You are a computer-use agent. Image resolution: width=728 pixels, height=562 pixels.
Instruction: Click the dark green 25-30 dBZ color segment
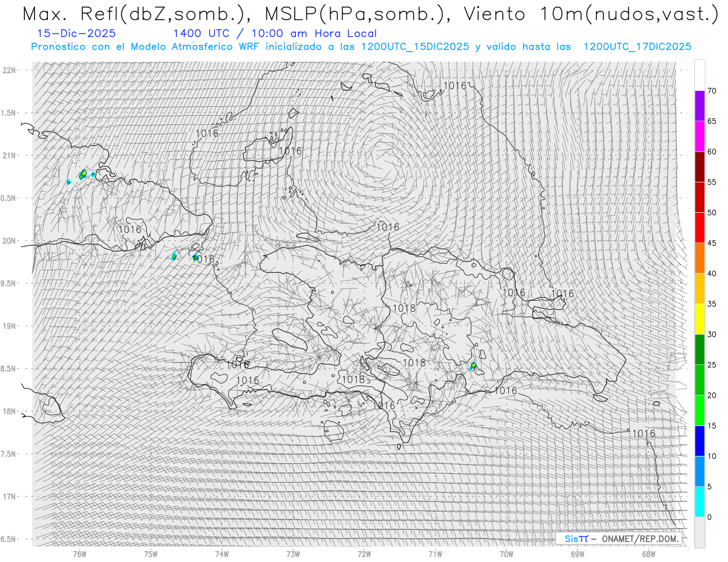click(699, 349)
